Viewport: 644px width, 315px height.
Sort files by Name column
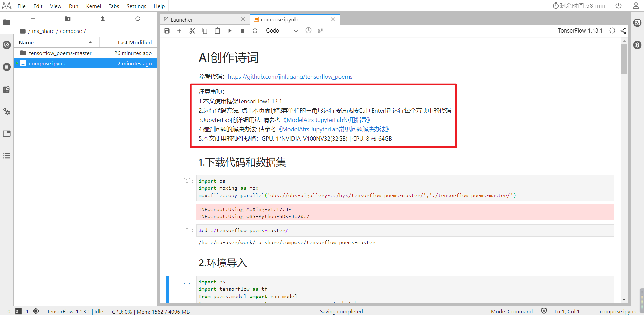pyautogui.click(x=56, y=42)
